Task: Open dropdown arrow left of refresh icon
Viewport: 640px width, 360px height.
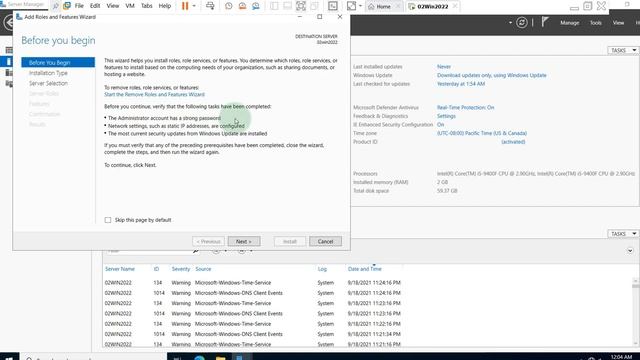Action: pyautogui.click(x=510, y=22)
